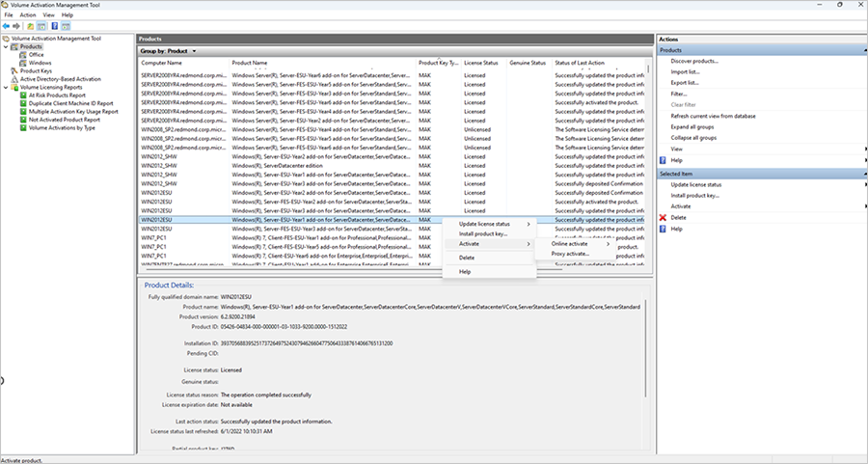This screenshot has width=868, height=464.
Task: Click the Help icon under the Products actions section
Action: click(x=663, y=160)
